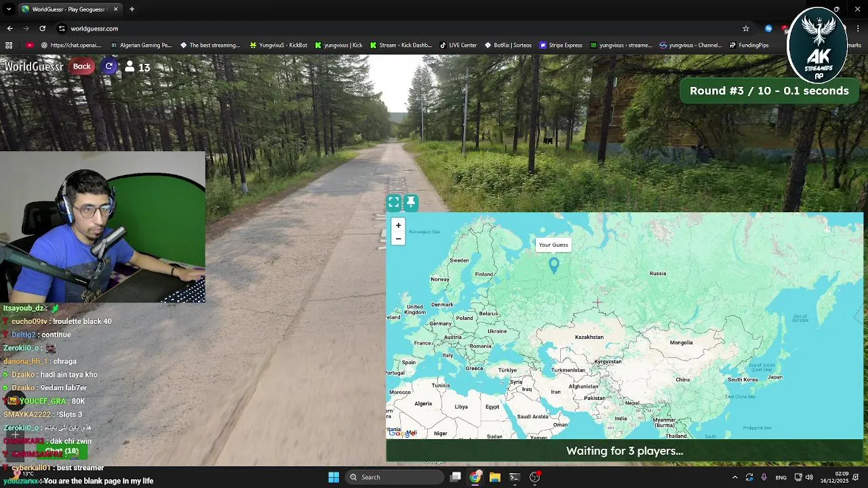This screenshot has width=868, height=488.
Task: Open the terminal app on the taskbar
Action: [x=515, y=477]
